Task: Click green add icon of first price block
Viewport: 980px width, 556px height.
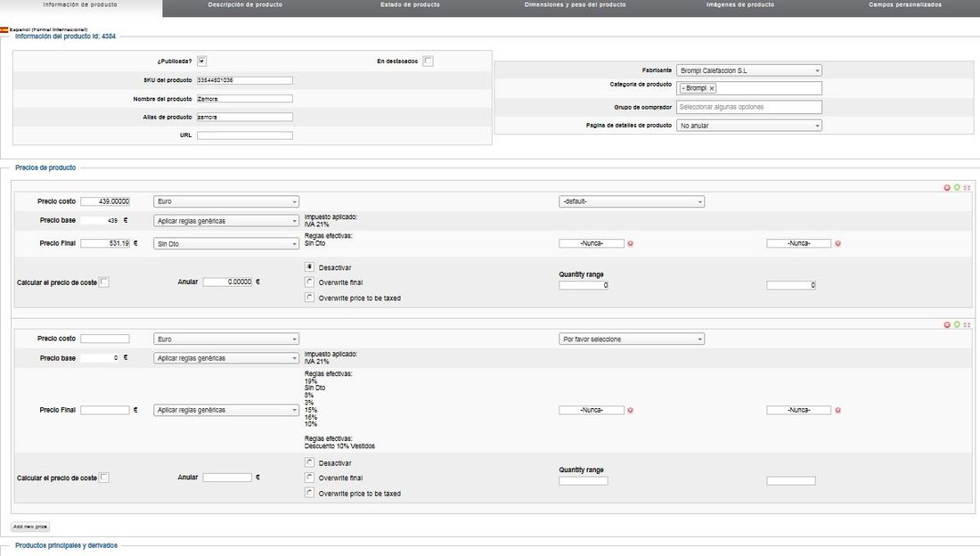Action: point(957,188)
